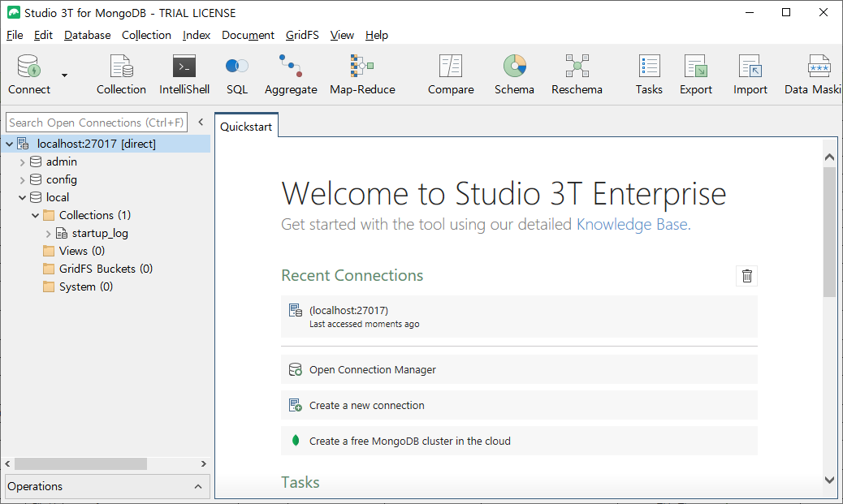Select the local database
Image resolution: width=843 pixels, height=504 pixels.
[x=58, y=197]
